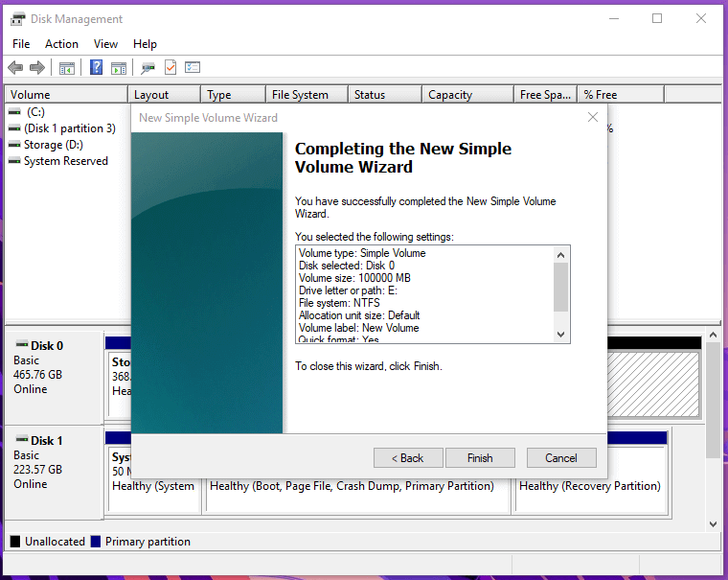728x580 pixels.
Task: Open the View menu
Action: click(x=105, y=44)
